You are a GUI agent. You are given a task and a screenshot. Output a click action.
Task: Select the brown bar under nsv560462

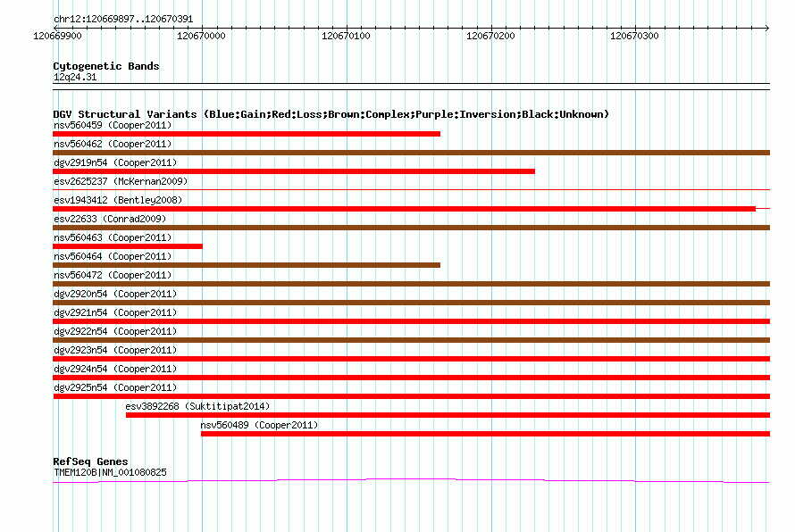(411, 153)
